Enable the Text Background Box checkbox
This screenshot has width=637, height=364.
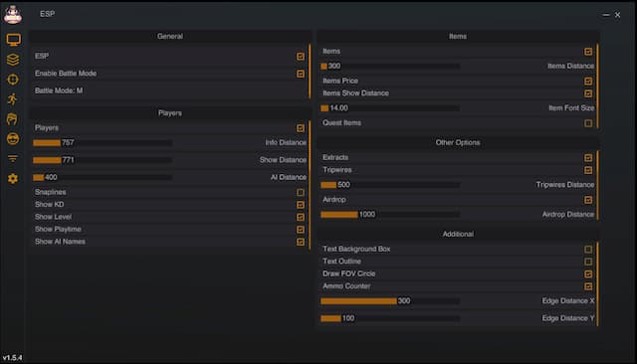(x=588, y=250)
